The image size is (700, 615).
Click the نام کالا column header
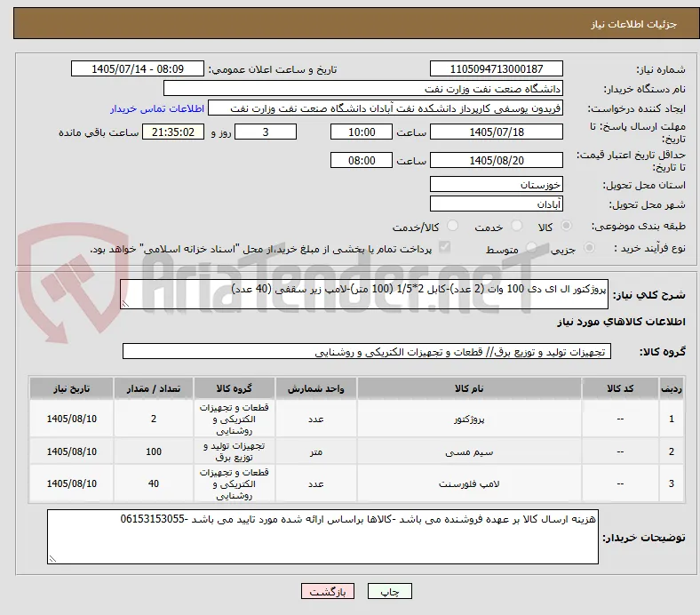pyautogui.click(x=469, y=388)
